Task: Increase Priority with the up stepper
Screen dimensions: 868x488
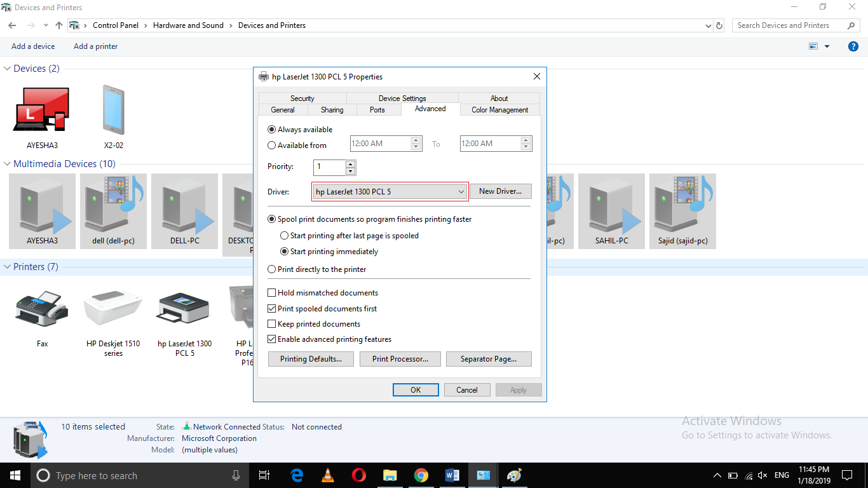Action: point(350,164)
